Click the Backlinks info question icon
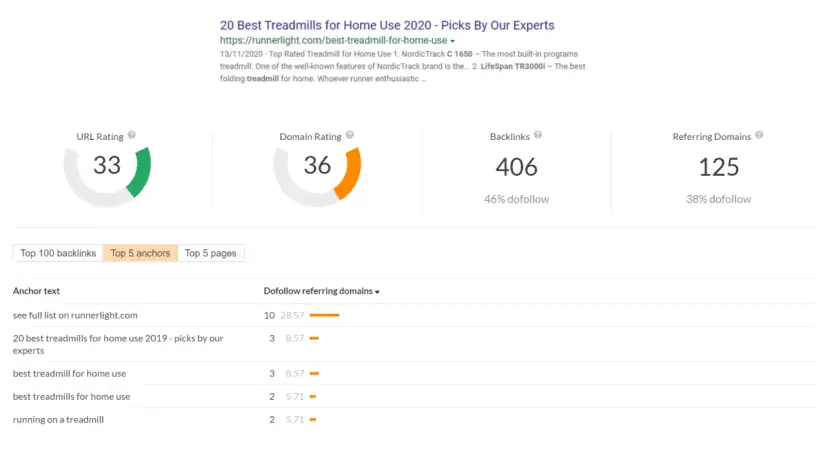Screen dimensions: 830x459 coord(538,135)
